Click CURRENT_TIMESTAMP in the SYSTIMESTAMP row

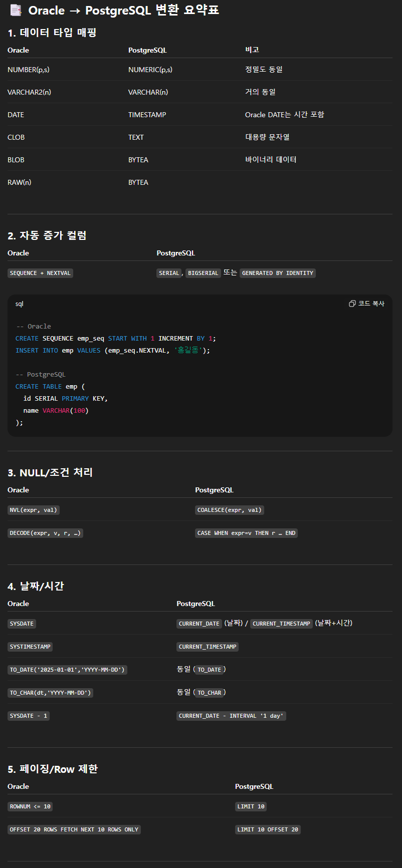208,647
